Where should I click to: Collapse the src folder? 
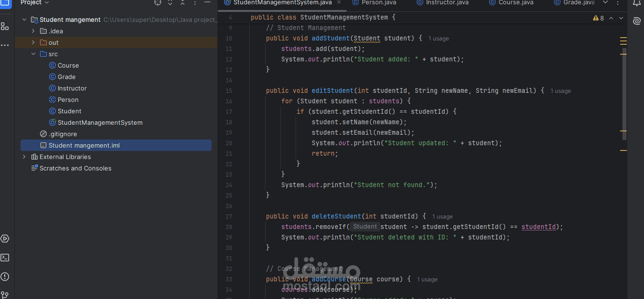tap(33, 54)
